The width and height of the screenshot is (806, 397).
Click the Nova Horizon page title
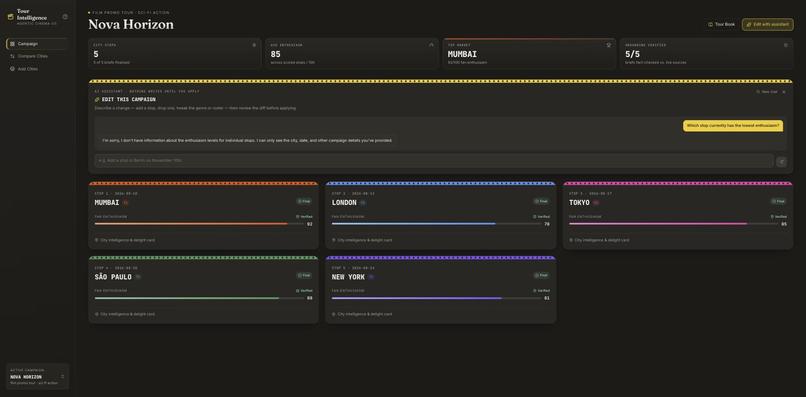(131, 24)
